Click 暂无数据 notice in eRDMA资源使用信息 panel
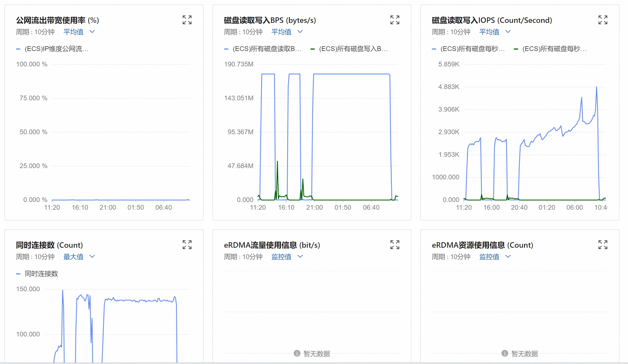Viewport: 628px width, 364px height. [x=524, y=354]
